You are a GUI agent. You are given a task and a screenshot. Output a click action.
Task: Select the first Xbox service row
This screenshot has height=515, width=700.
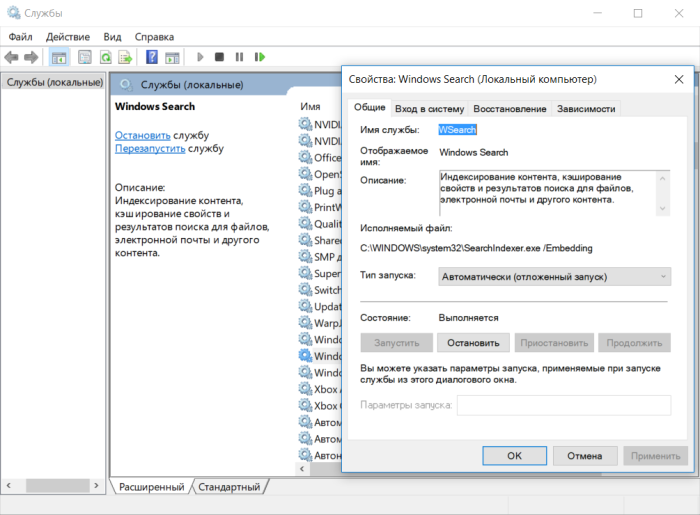(320, 389)
